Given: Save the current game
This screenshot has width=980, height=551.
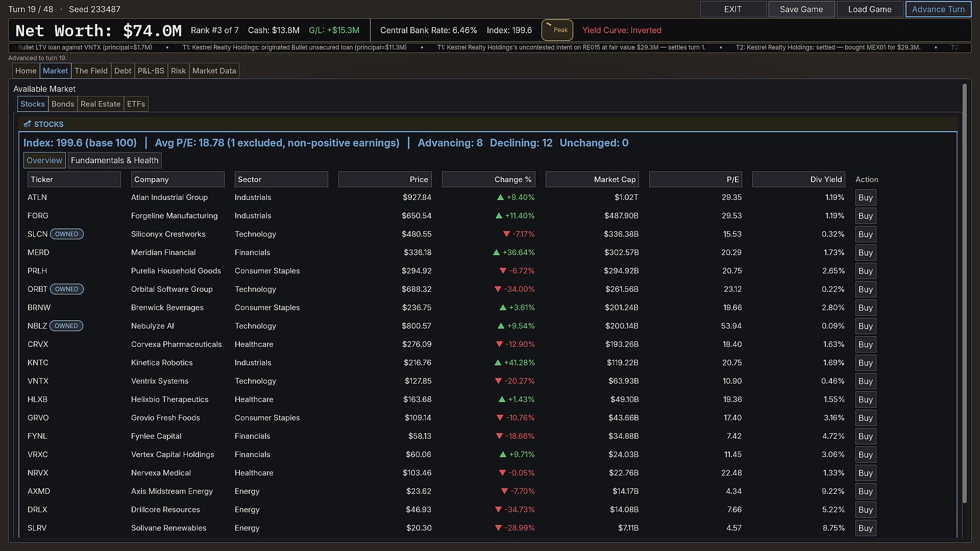Looking at the screenshot, I should tap(801, 9).
